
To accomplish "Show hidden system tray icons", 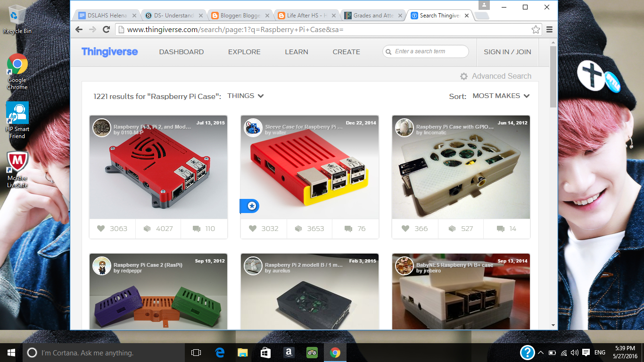I will click(540, 353).
